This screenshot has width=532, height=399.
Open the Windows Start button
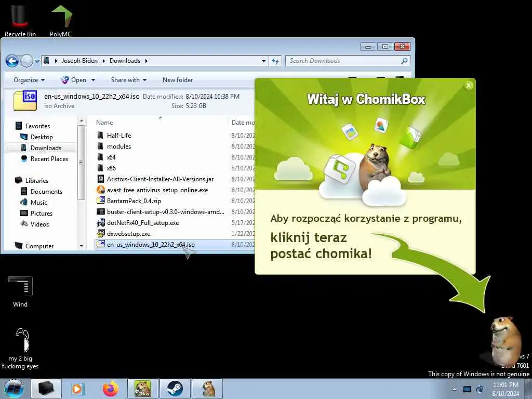coord(14,389)
